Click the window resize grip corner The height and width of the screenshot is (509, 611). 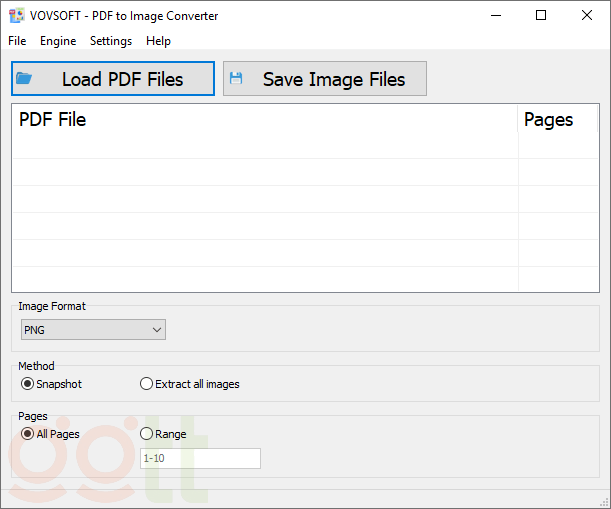[x=604, y=502]
